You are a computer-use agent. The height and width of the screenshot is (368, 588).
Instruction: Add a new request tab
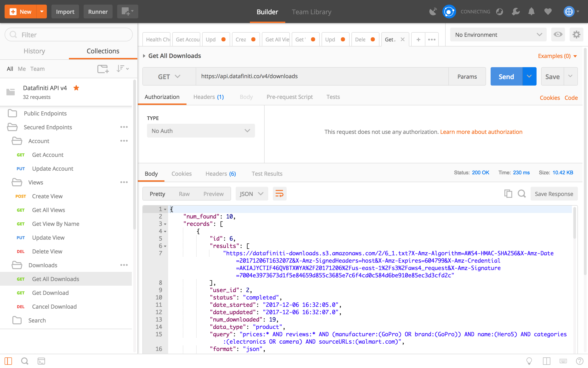[418, 39]
